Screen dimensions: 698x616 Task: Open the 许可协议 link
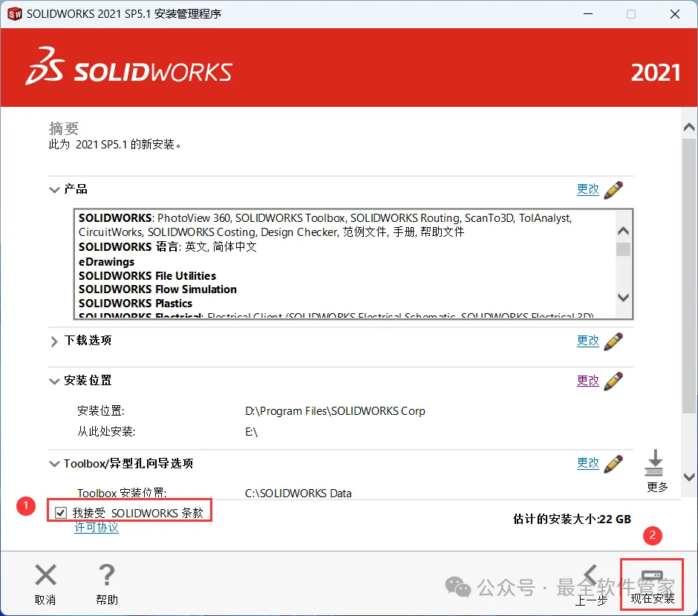[x=96, y=528]
